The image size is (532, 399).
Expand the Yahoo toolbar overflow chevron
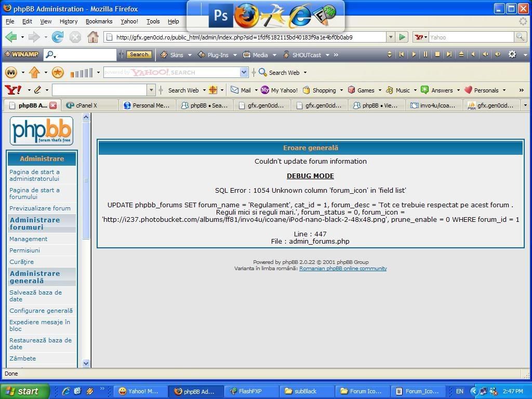pyautogui.click(x=522, y=90)
